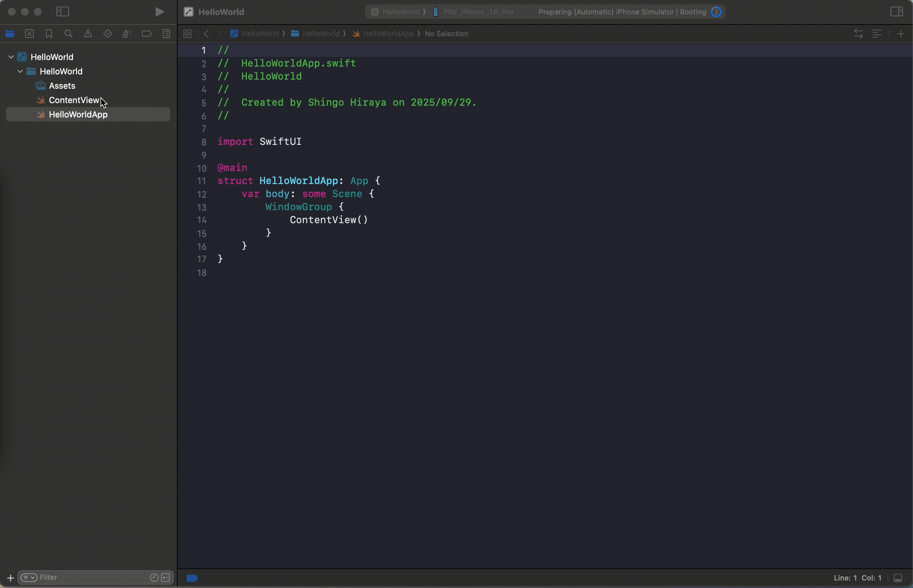Open the Debug navigator icon

[127, 34]
